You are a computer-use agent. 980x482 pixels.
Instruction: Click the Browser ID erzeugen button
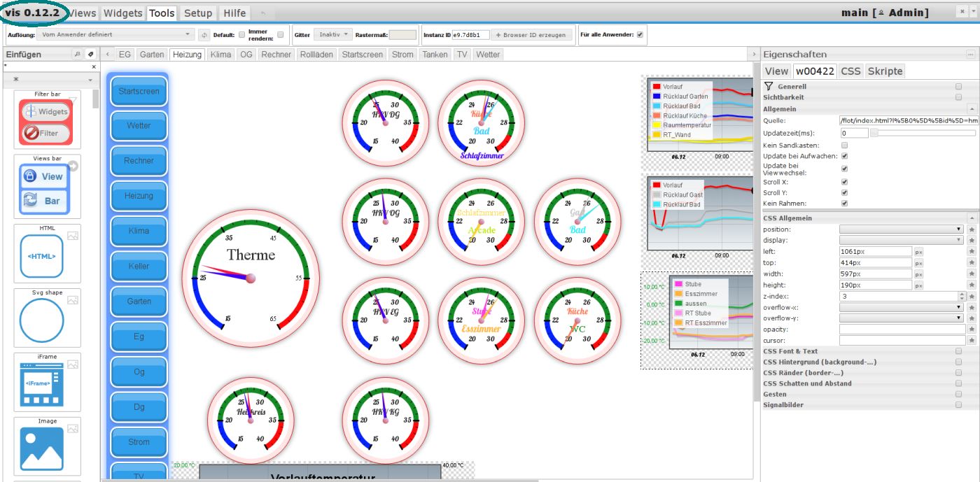pyautogui.click(x=531, y=34)
